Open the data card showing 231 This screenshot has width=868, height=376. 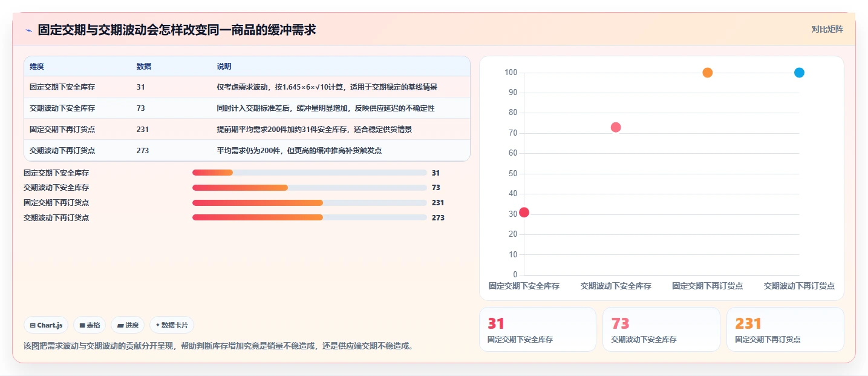[x=785, y=329]
